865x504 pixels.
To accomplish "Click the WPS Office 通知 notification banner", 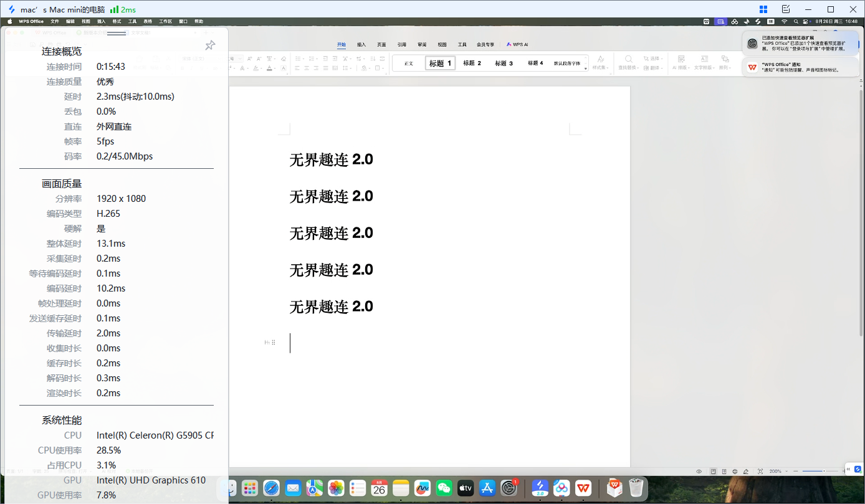I will (800, 67).
